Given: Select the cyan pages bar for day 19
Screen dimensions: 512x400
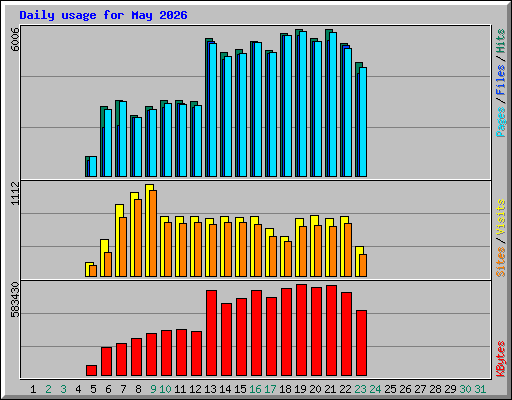Looking at the screenshot, I should (x=303, y=104).
